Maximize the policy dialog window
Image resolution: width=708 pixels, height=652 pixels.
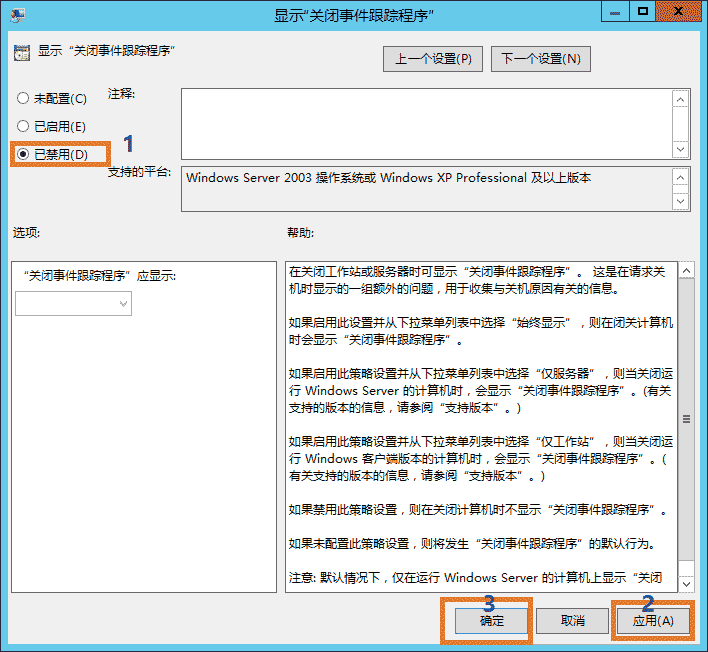tap(643, 11)
